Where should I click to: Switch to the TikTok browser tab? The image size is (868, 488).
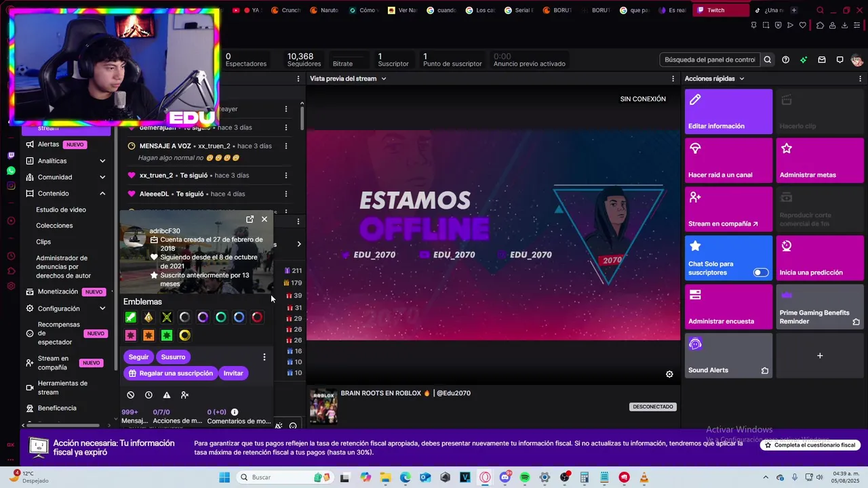tap(769, 10)
